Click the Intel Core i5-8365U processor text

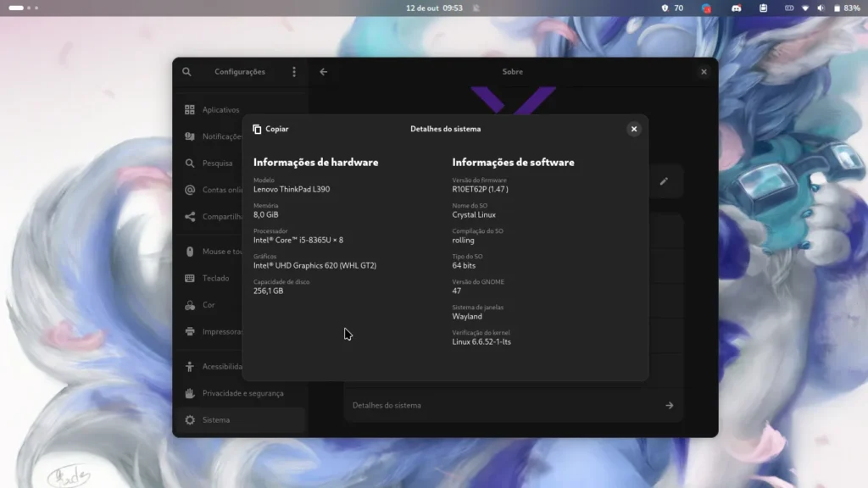click(x=298, y=240)
